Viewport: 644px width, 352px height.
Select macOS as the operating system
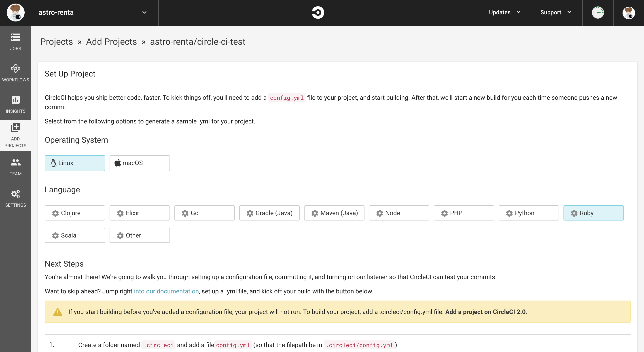[140, 163]
